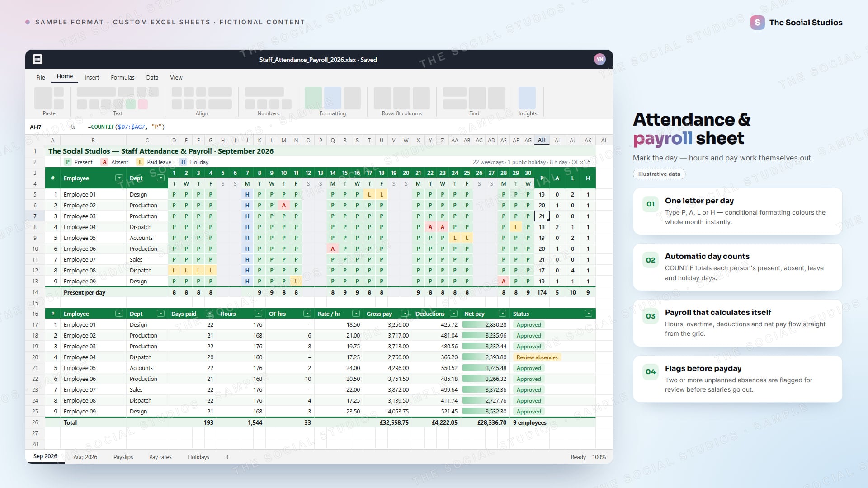The image size is (868, 488).
Task: Click the net pay bar 3,745.48
Action: click(x=485, y=368)
